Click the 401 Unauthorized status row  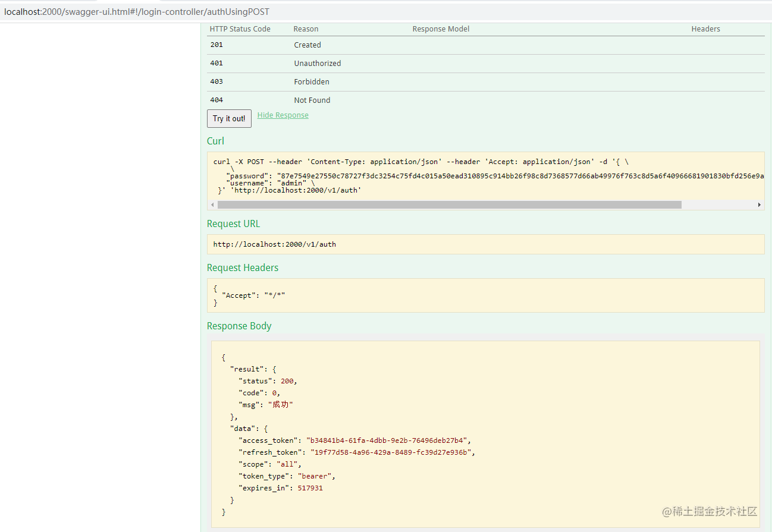486,64
